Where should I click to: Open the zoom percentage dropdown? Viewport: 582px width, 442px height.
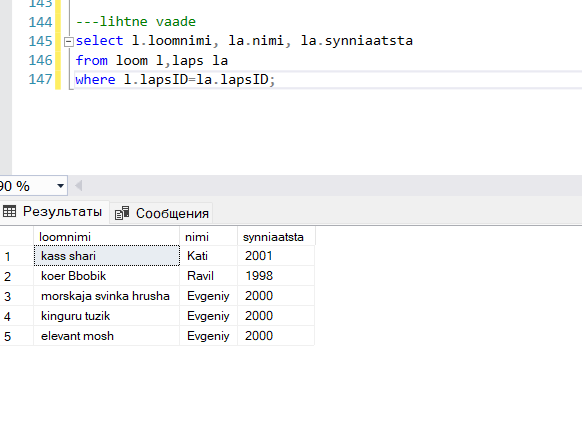coord(61,186)
